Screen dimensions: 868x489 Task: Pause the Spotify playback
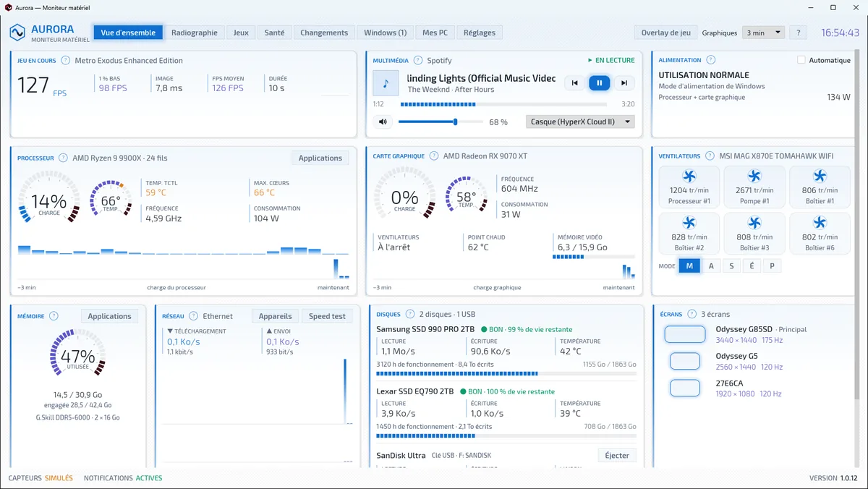[599, 83]
